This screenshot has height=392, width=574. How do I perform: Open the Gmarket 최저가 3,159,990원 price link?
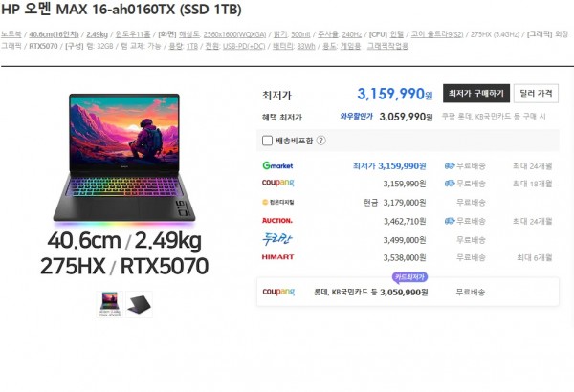click(389, 166)
